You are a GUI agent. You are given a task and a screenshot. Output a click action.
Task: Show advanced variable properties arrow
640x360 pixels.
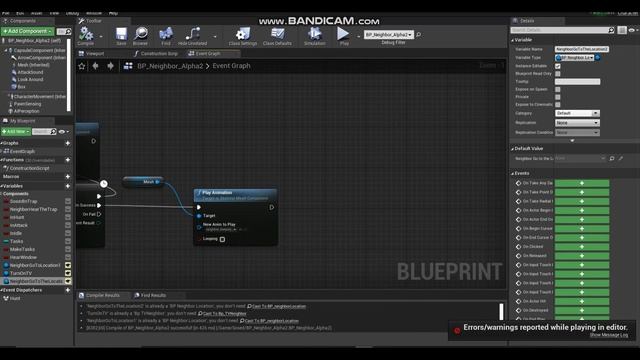point(572,140)
